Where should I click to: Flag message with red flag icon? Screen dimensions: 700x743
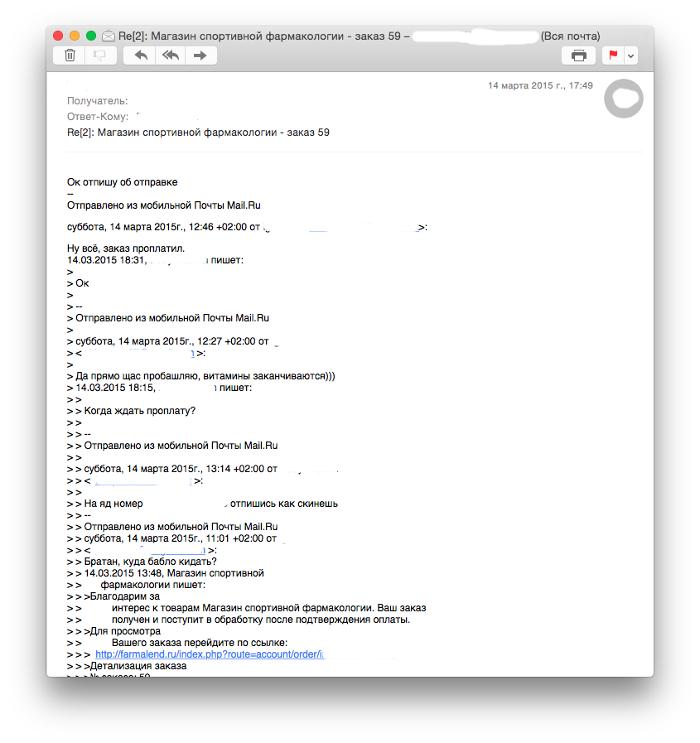click(x=613, y=55)
